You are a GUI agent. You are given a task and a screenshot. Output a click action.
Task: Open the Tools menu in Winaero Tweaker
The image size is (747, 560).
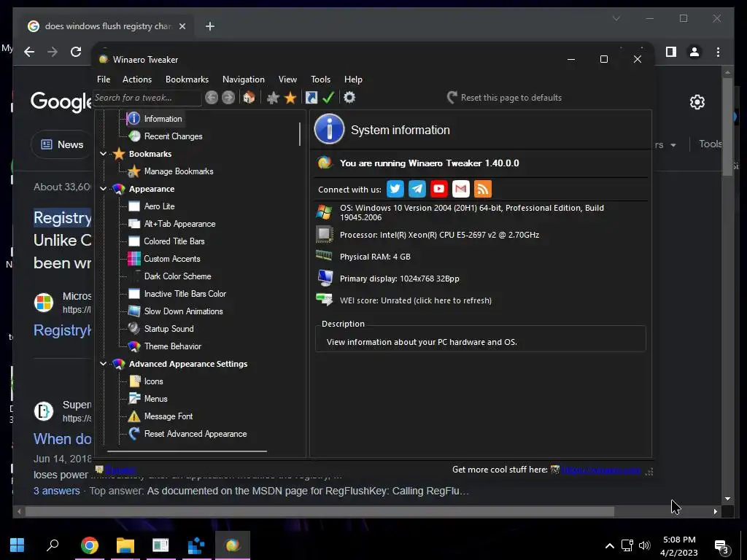tap(320, 79)
